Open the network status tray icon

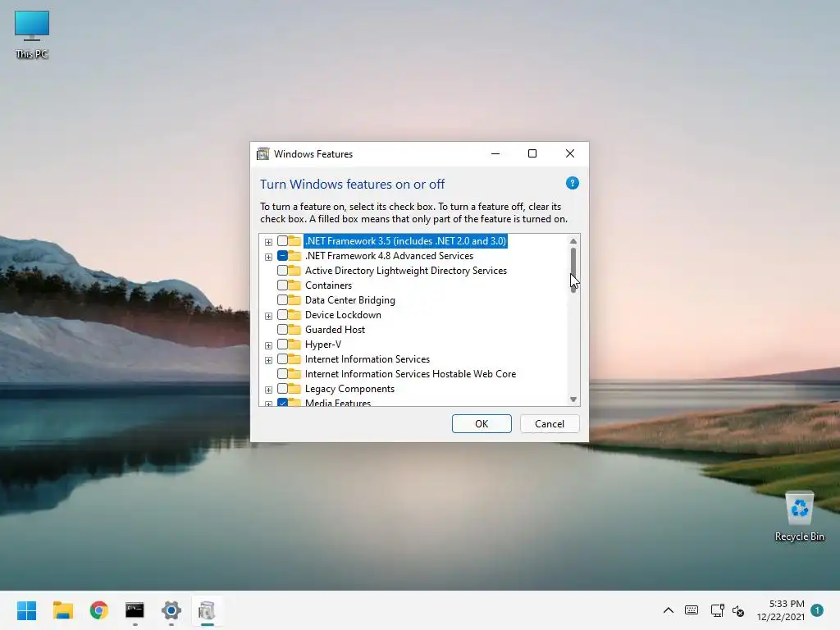pos(717,610)
